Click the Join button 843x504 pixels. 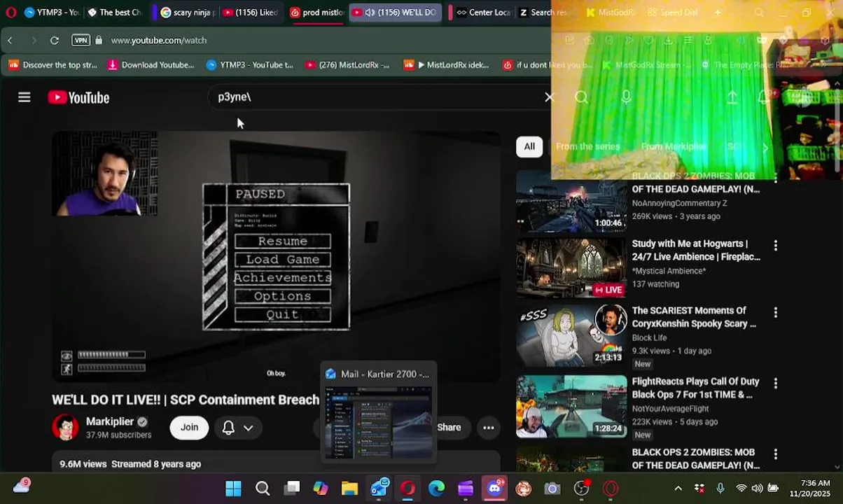point(189,428)
